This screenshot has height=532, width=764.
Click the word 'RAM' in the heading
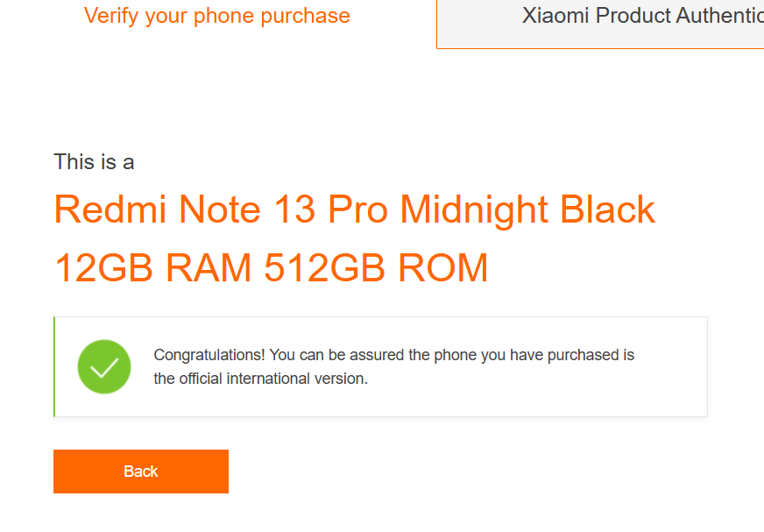pos(209,267)
